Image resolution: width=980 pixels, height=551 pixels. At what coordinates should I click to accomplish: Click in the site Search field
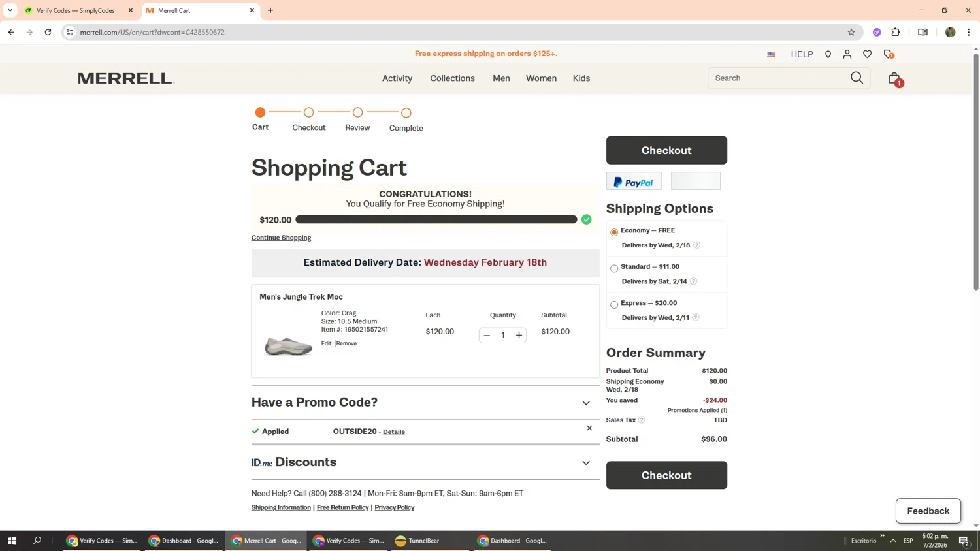[779, 78]
